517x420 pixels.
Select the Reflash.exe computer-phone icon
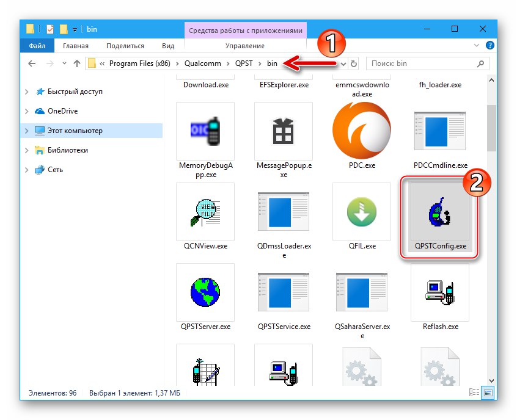440,292
